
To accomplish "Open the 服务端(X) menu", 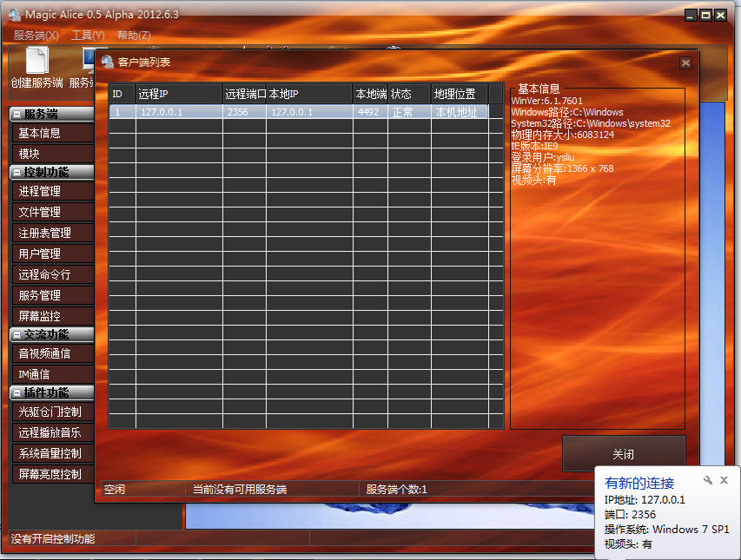I will pos(36,36).
